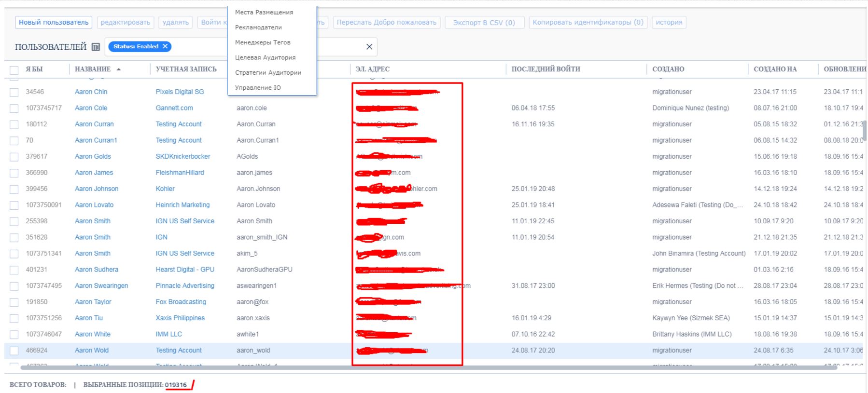Open account link IMM LLC

point(169,334)
